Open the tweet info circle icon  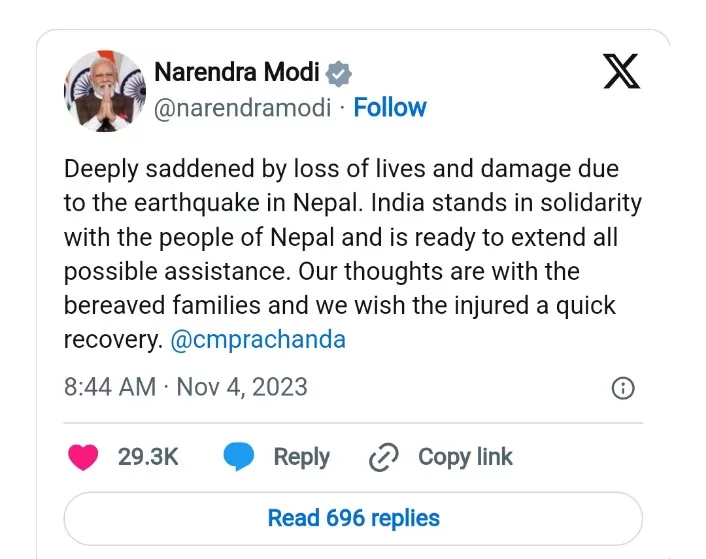pyautogui.click(x=622, y=388)
